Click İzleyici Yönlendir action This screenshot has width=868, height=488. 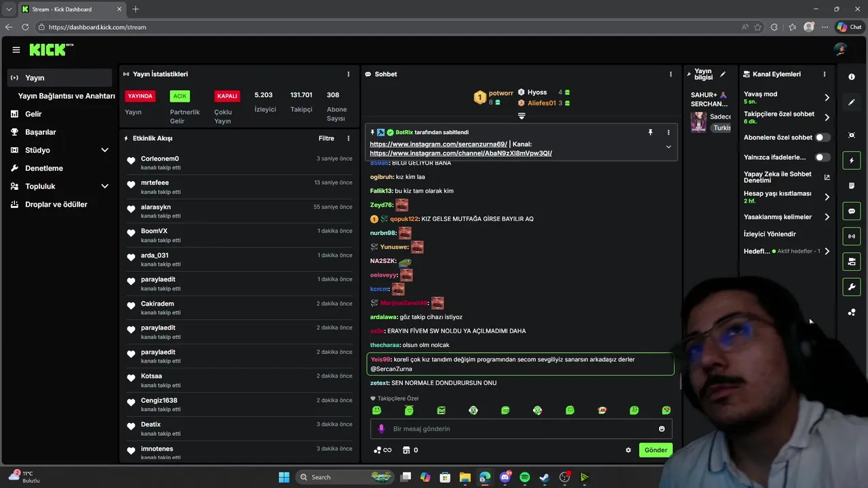(x=770, y=234)
